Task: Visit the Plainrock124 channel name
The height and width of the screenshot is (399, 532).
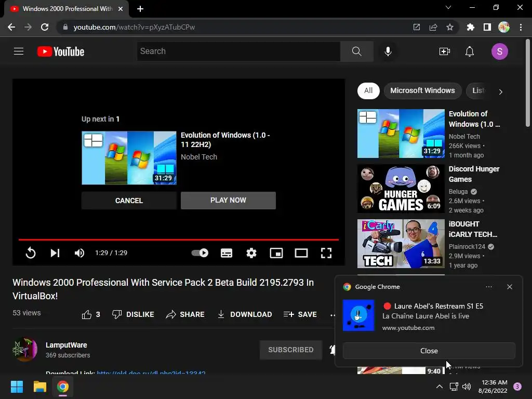Action: click(467, 247)
